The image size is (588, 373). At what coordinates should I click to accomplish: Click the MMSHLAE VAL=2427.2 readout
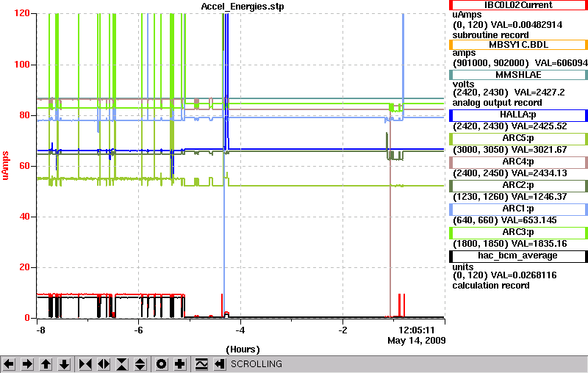(509, 93)
